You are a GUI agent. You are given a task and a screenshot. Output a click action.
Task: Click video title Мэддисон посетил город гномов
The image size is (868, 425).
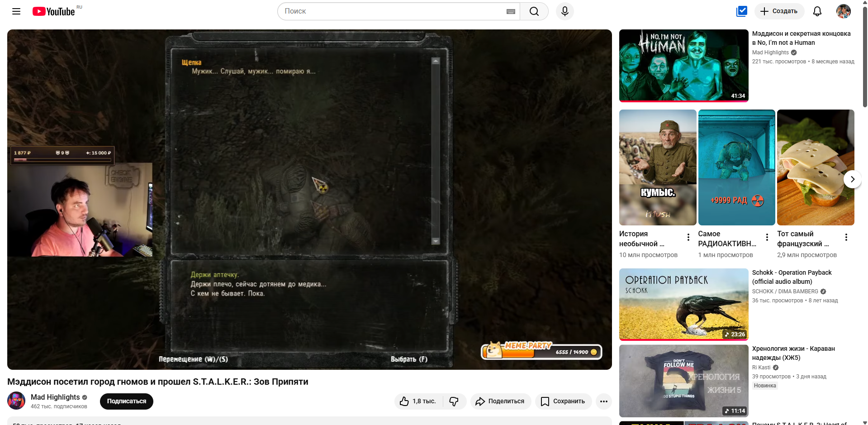[158, 382]
